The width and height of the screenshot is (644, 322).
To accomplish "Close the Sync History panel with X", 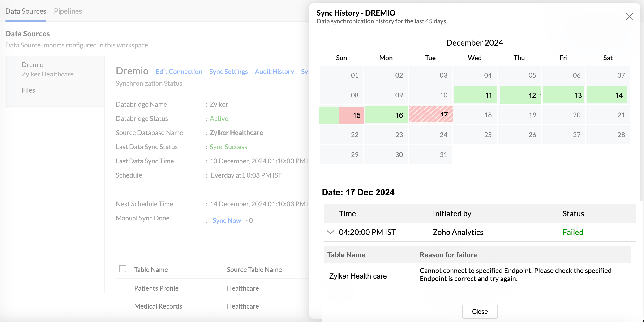I will (629, 17).
